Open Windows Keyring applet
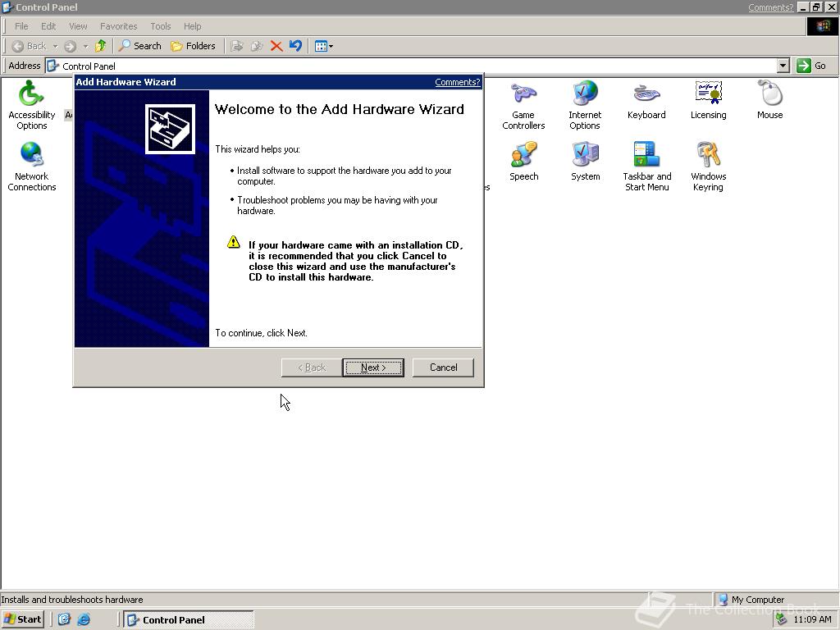Screen dimensions: 840x630 pyautogui.click(x=708, y=167)
